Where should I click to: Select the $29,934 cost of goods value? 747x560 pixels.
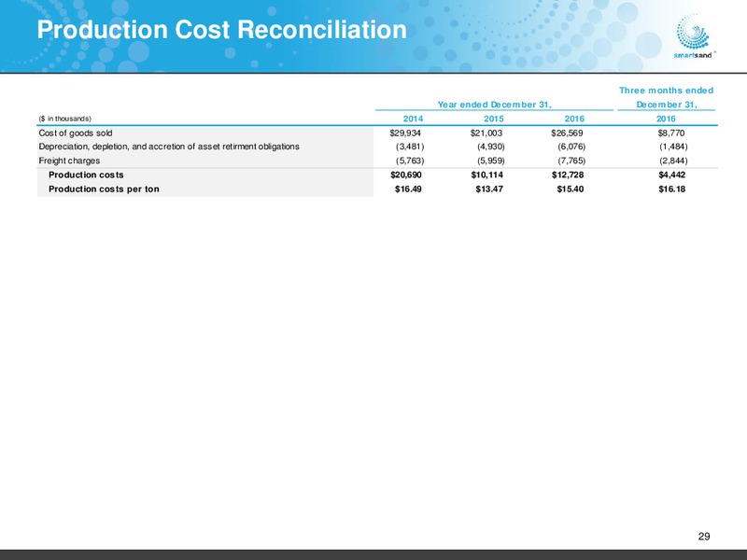[x=405, y=133]
